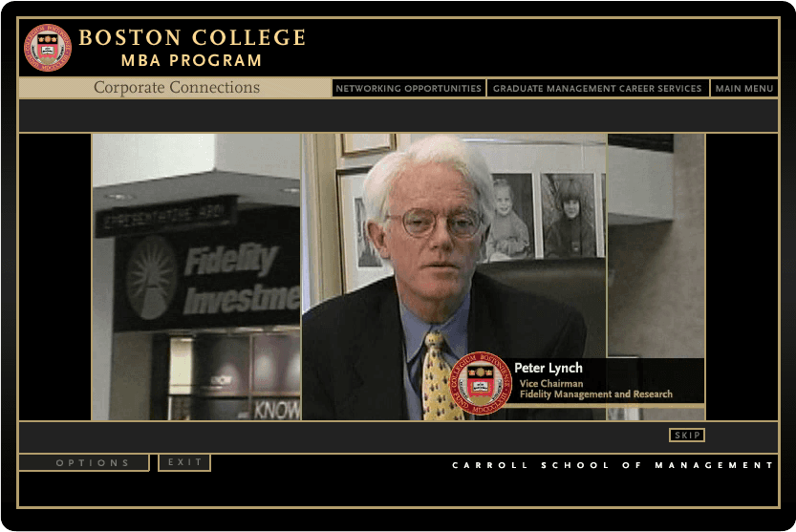Screen dimensions: 796x532
Task: Click Fidelity Management and Research caption
Action: (596, 394)
